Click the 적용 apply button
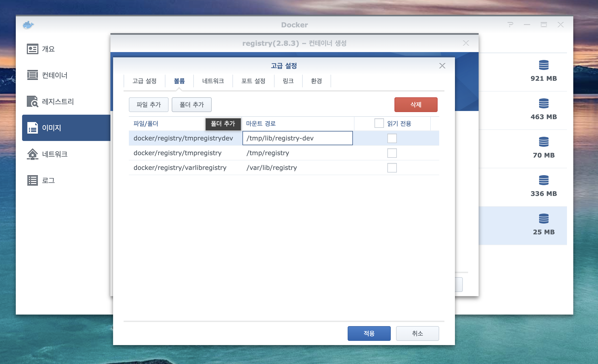 [x=369, y=333]
